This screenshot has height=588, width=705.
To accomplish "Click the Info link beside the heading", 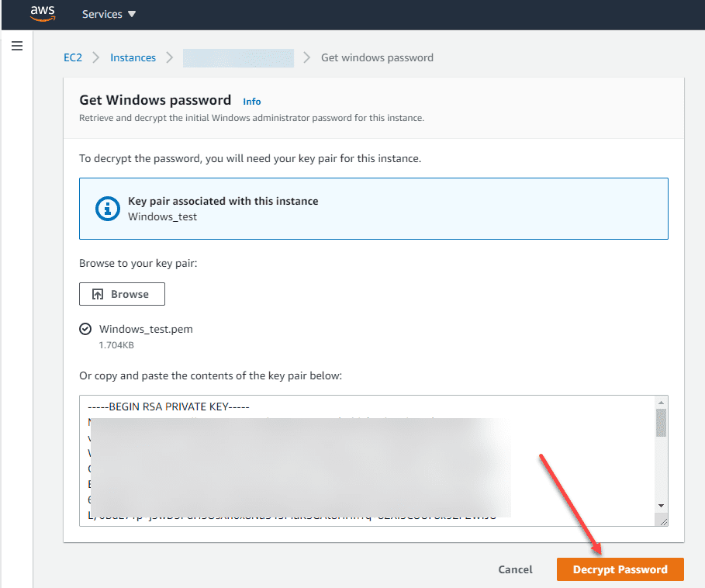I will tap(252, 102).
